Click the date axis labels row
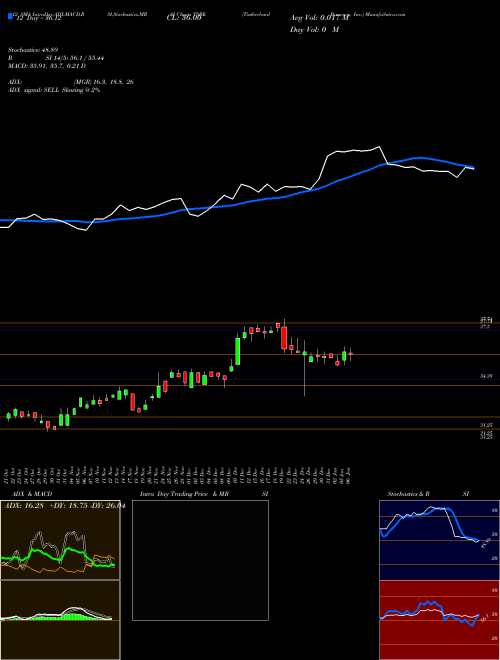 point(178,475)
